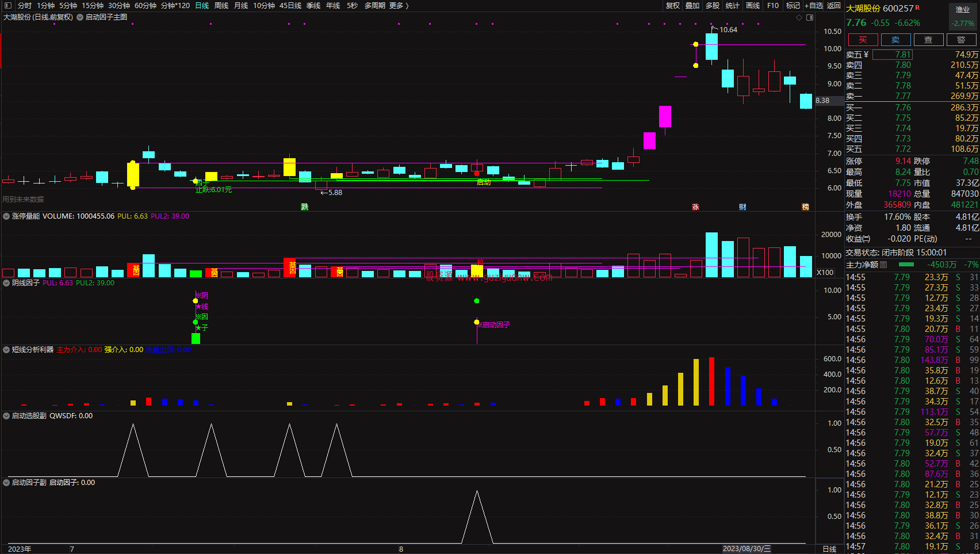Viewport: 980px width, 554px height.
Task: Click the 榜 marker under the last candle
Action: (805, 207)
